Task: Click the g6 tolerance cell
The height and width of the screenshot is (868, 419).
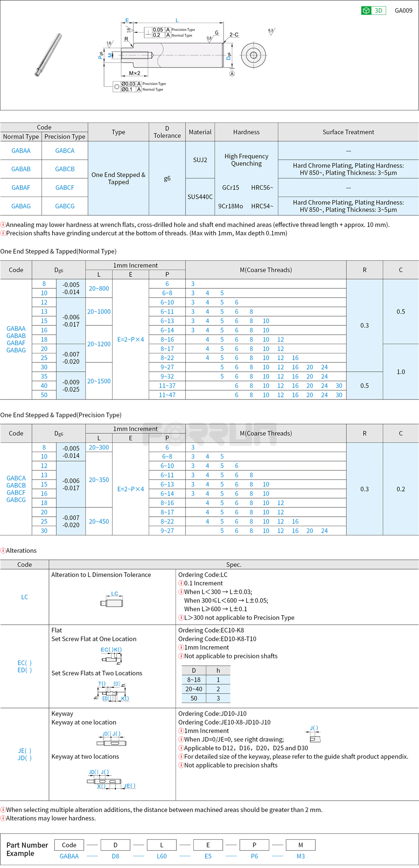Action: coord(167,179)
